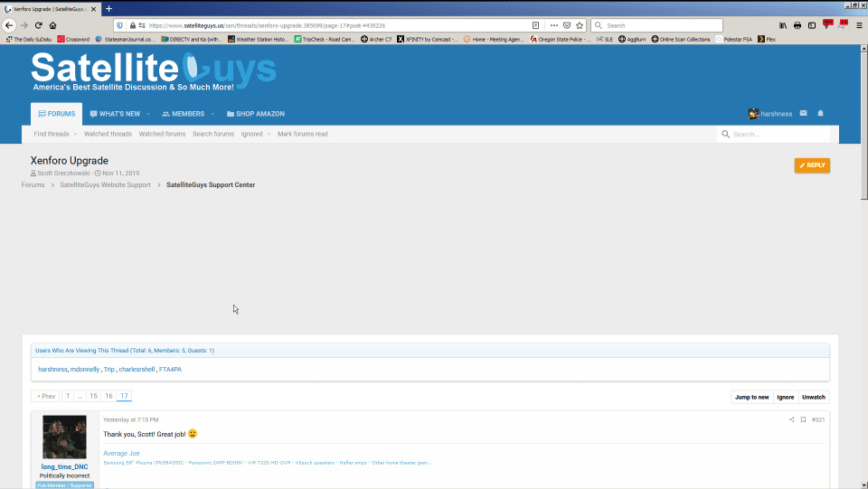Image resolution: width=868 pixels, height=489 pixels.
Task: Go to the browser home page
Action: pyautogui.click(x=53, y=25)
